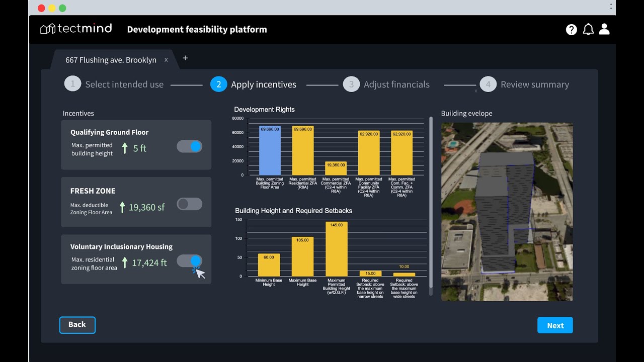
Task: Click the step 4 circle icon
Action: [x=488, y=84]
